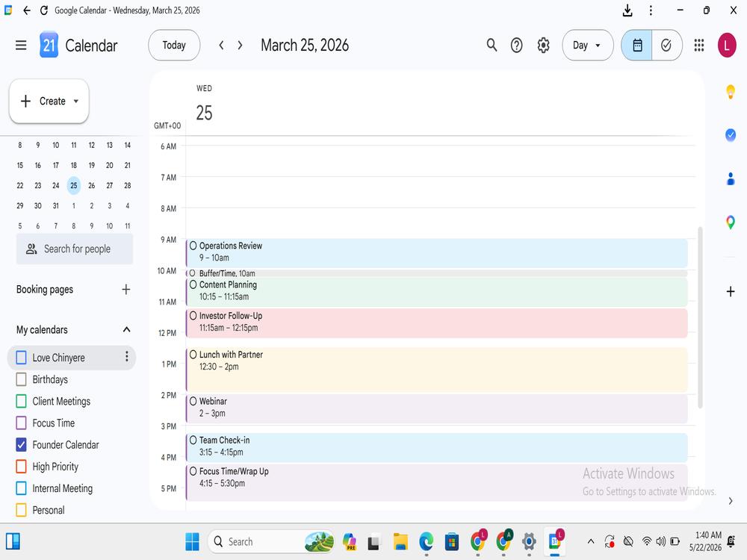Viewport: 747px width, 560px height.
Task: Open Investor Follow-Up event
Action: pyautogui.click(x=436, y=323)
